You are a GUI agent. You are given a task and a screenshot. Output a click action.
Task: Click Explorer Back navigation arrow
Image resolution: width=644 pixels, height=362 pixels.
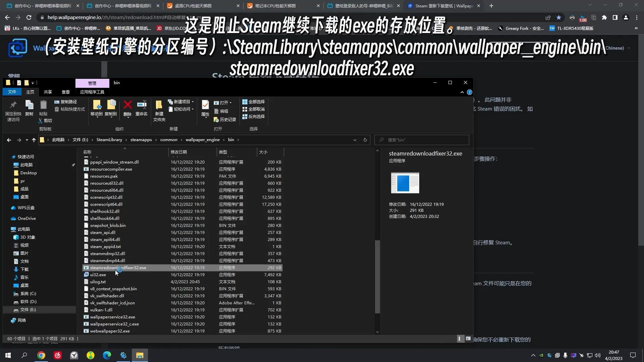[x=9, y=140]
